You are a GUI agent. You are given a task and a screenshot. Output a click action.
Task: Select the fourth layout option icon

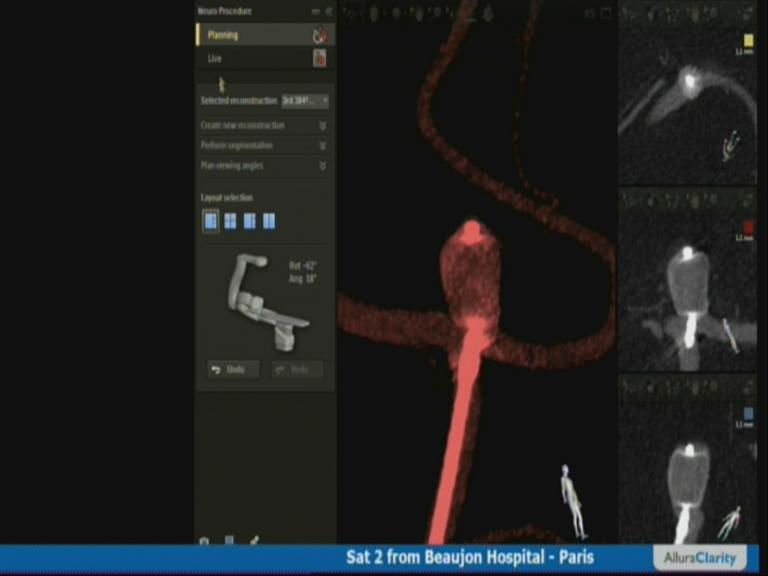click(269, 221)
